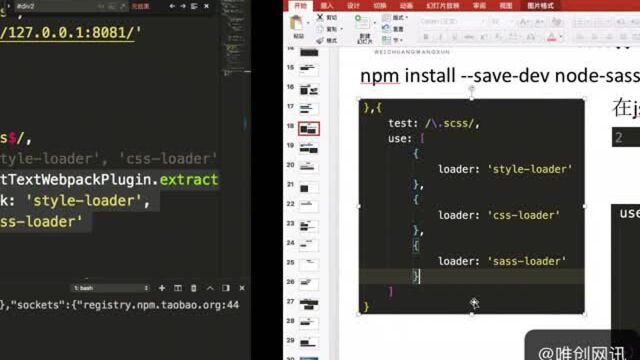
Task: Open the copy options dropdown arrow
Action: [x=342, y=29]
